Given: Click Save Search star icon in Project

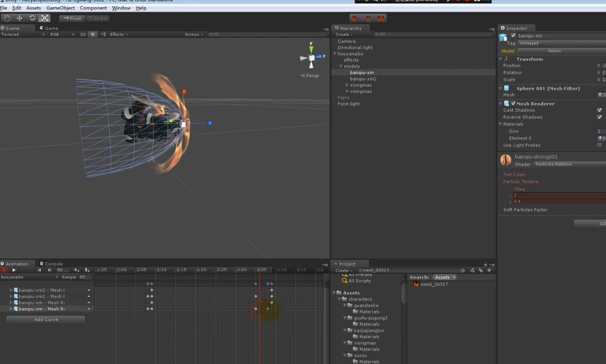Looking at the screenshot, I should tap(489, 270).
